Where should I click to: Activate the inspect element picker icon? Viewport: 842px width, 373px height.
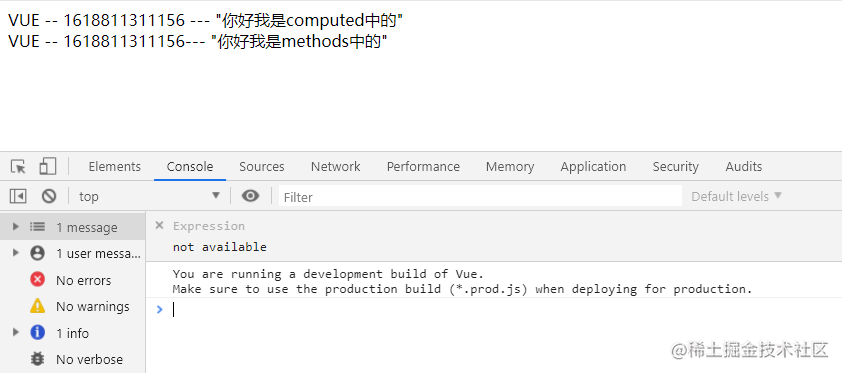(18, 167)
